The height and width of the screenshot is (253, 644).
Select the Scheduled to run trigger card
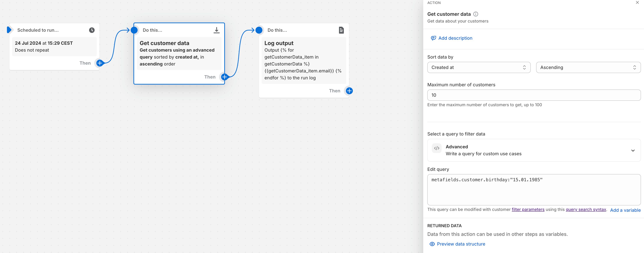point(54,47)
